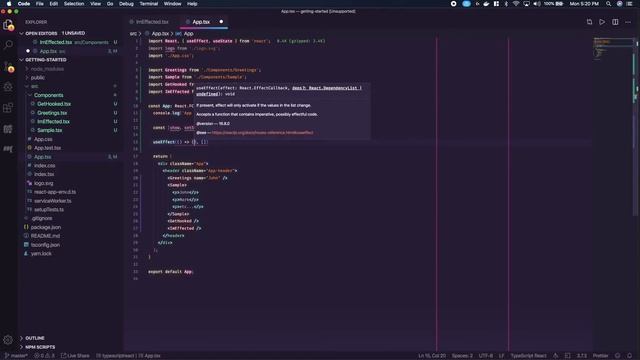This screenshot has height=360, width=640.
Task: Click the run play icon in editor toolbar
Action: click(602, 22)
